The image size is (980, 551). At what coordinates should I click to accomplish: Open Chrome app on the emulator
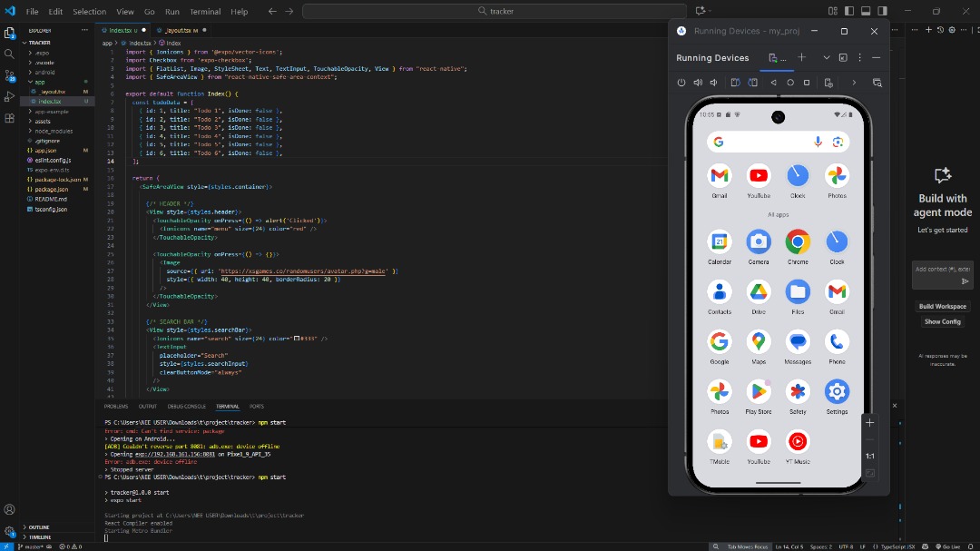pos(798,247)
